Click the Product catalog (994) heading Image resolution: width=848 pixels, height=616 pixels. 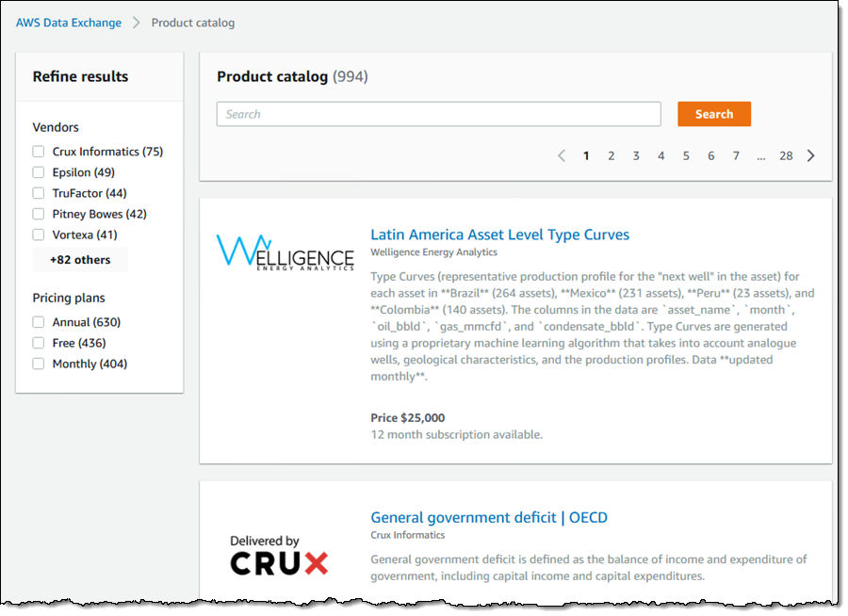pyautogui.click(x=293, y=77)
